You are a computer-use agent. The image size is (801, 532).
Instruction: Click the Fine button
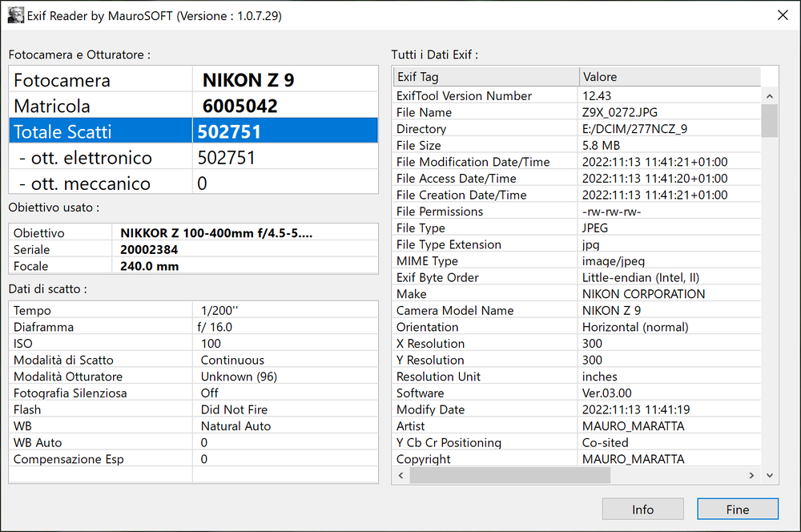pyautogui.click(x=738, y=509)
